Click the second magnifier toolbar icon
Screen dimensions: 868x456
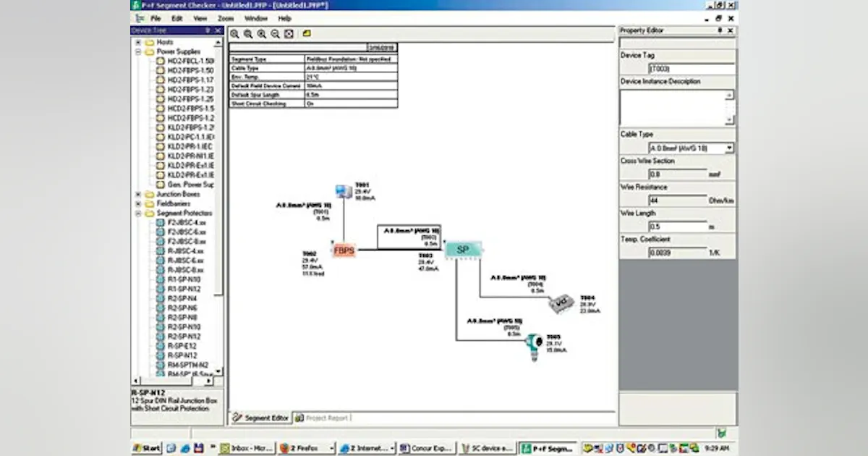(248, 34)
